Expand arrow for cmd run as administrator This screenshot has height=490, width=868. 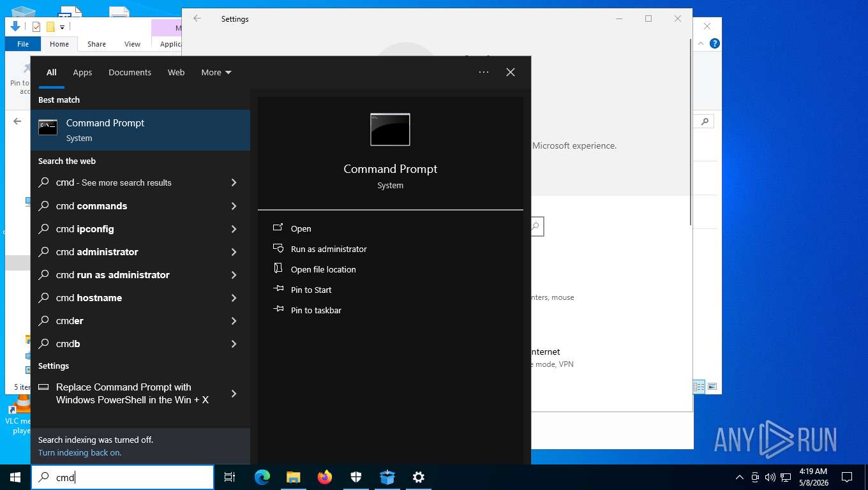(234, 275)
